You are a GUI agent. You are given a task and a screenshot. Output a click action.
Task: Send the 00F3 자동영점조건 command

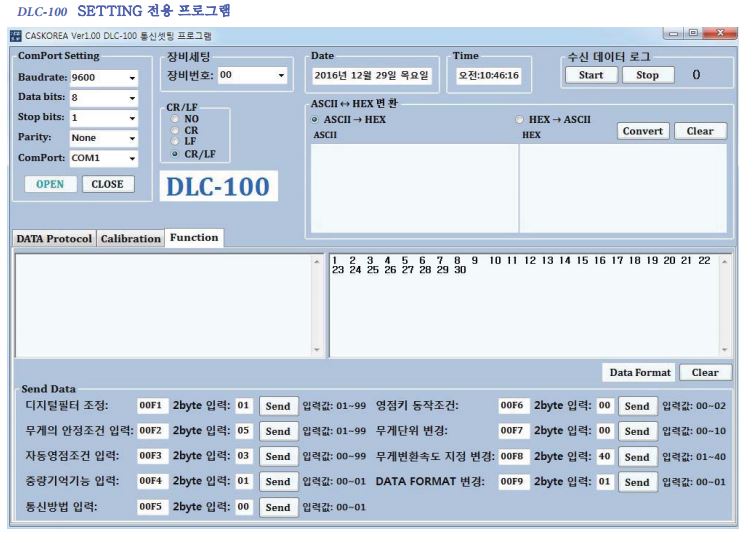pyautogui.click(x=278, y=456)
